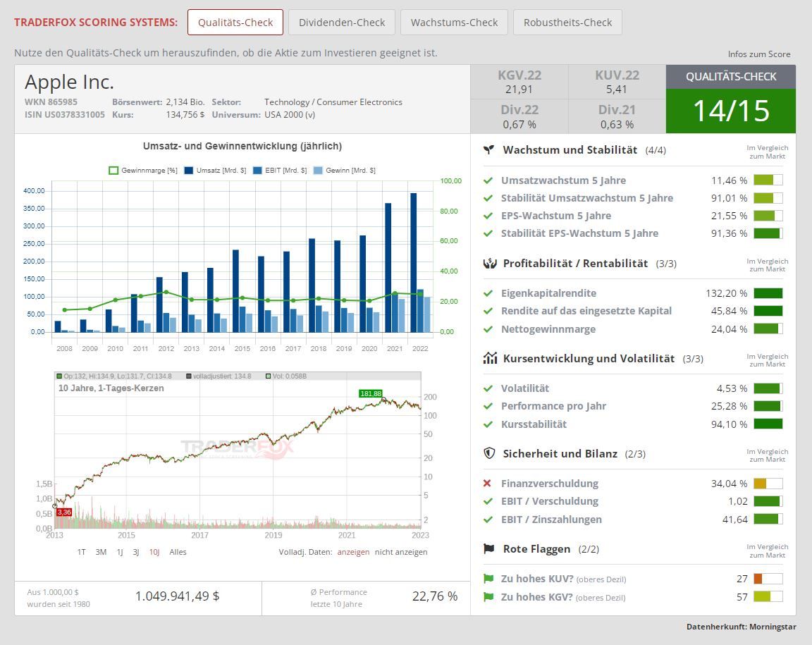
Task: Toggle the Umsatz [Mrd. $] legend series
Action: coord(215,171)
